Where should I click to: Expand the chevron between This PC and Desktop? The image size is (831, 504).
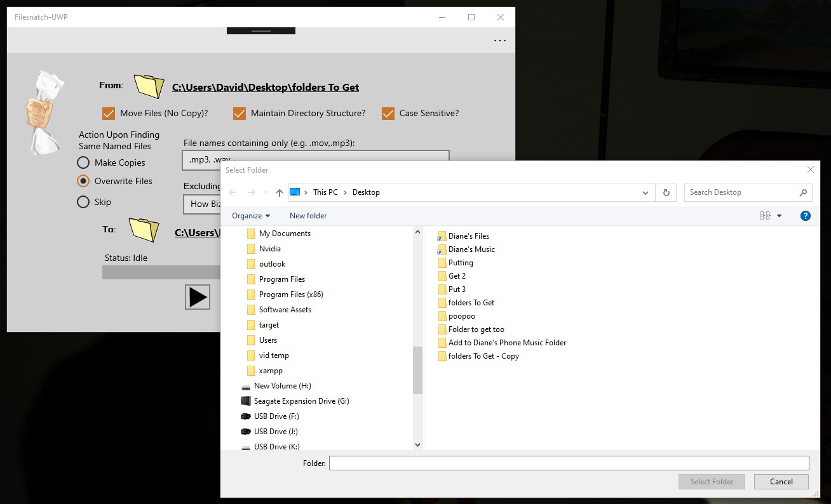(346, 192)
